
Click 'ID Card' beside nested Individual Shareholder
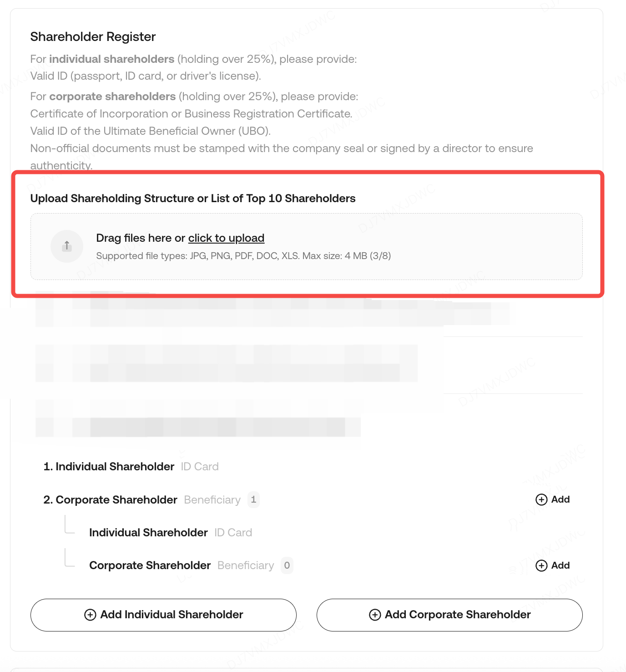[233, 533]
